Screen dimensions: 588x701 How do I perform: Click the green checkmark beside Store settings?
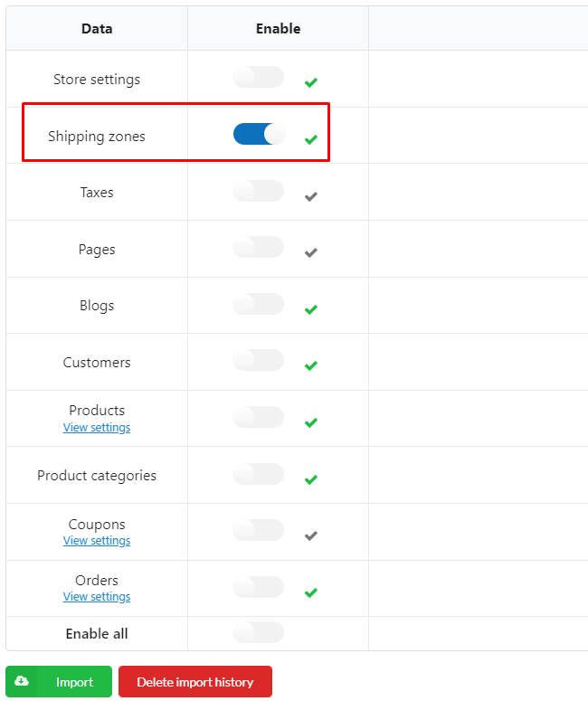[311, 82]
